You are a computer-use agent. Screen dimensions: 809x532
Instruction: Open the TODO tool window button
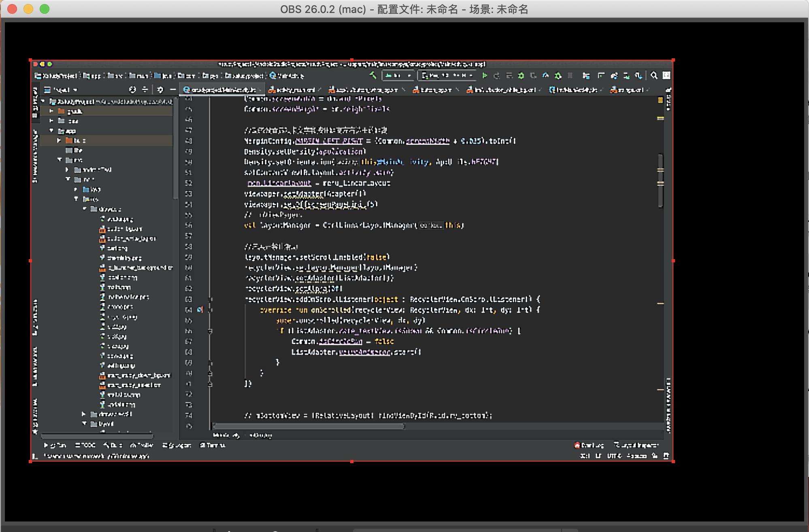85,445
